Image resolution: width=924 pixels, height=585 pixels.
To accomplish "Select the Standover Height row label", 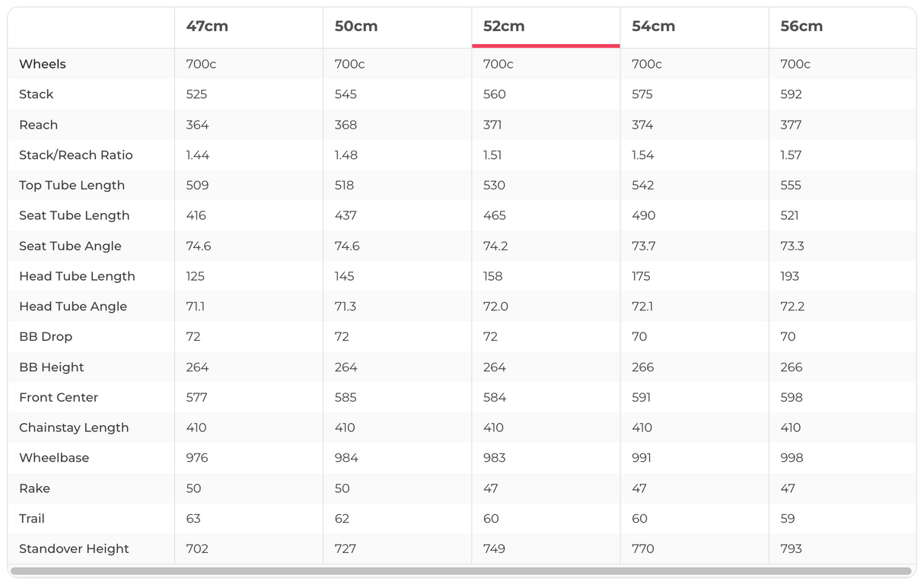I will click(x=74, y=548).
